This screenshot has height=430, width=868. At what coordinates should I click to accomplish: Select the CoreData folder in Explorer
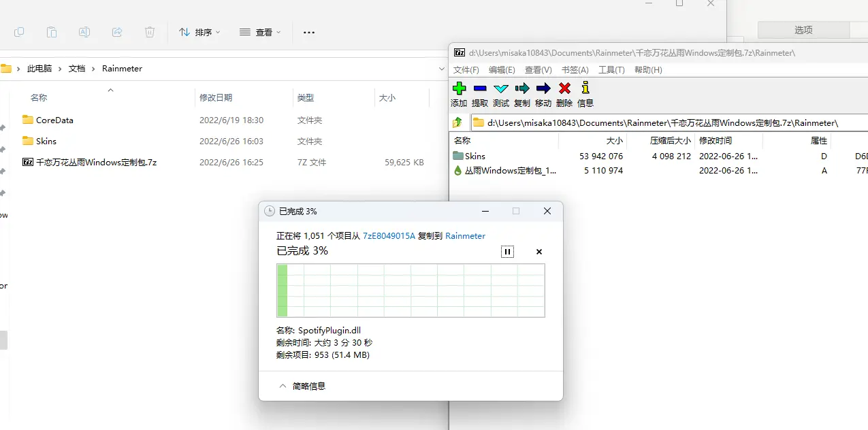54,120
